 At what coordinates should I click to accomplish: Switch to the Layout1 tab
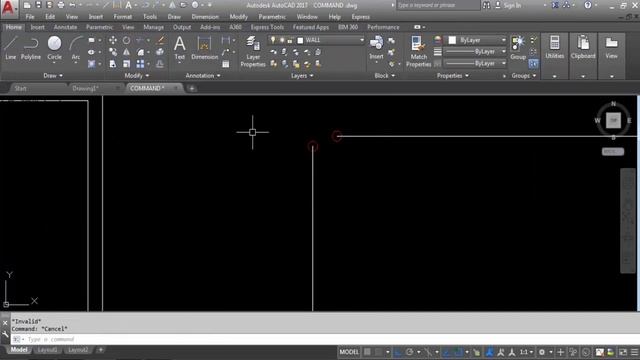tap(47, 350)
